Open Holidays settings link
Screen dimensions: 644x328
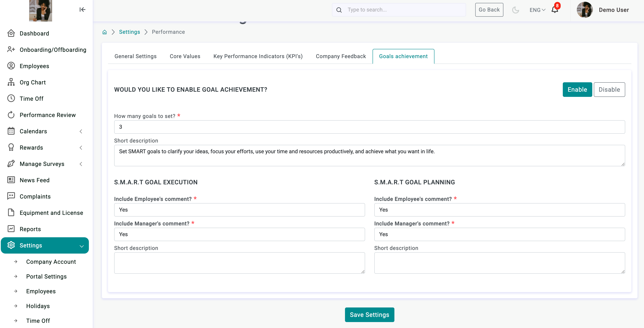click(x=38, y=306)
